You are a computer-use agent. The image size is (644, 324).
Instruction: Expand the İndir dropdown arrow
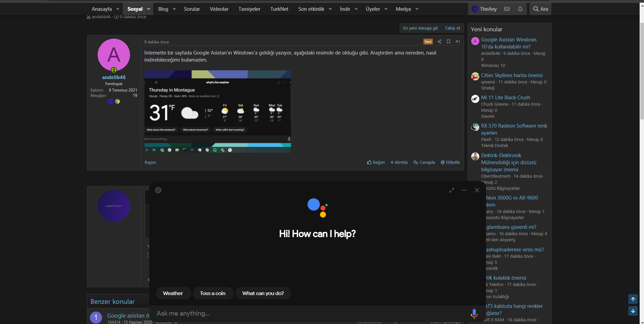click(356, 9)
